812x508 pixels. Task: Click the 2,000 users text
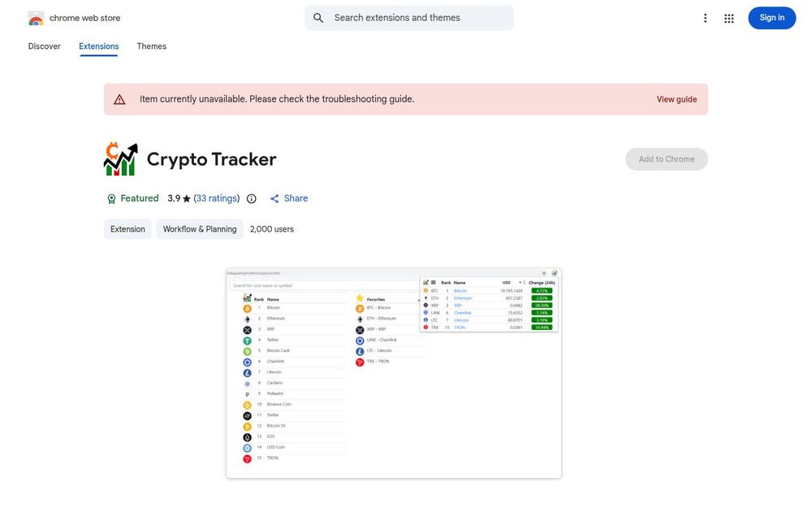pyautogui.click(x=272, y=229)
